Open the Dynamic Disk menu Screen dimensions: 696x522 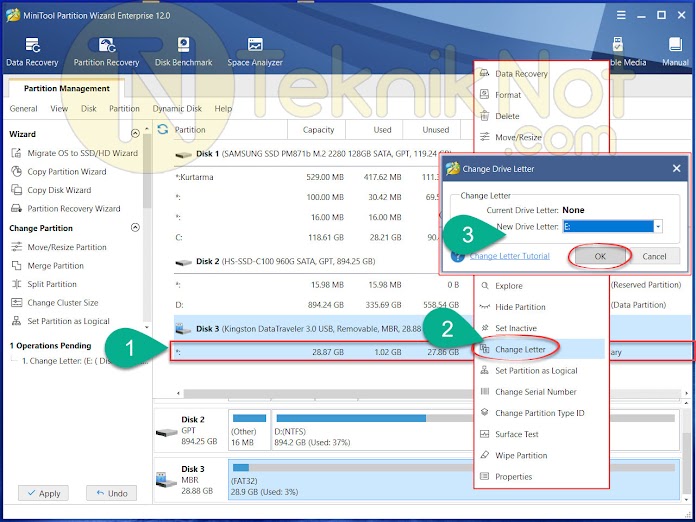pos(177,109)
